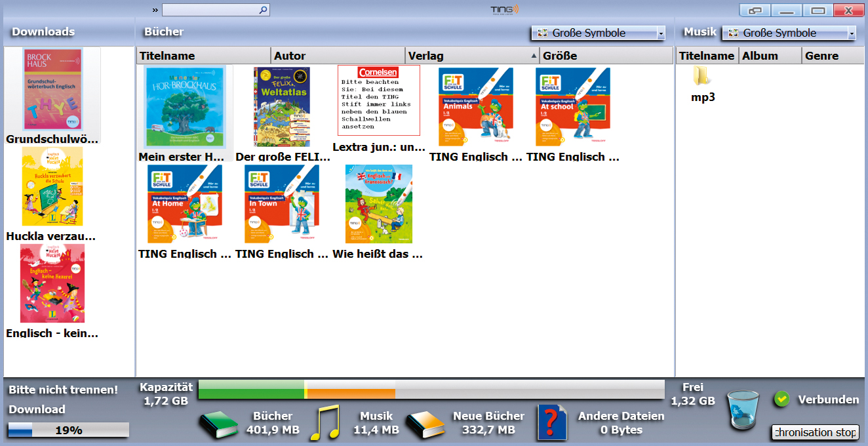This screenshot has height=446, width=868.
Task: Click into the search input field
Action: coord(210,10)
